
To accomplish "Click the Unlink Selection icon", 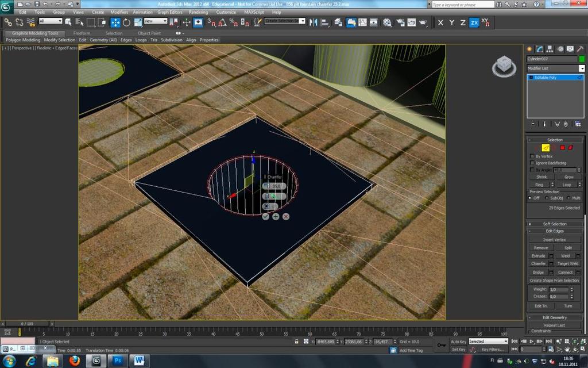I will click(x=19, y=22).
